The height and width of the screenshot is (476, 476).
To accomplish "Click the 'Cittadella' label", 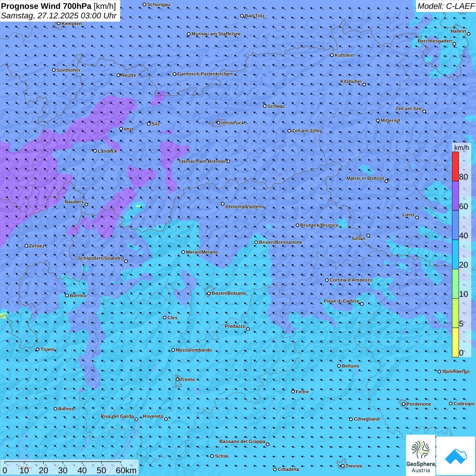I will pos(288,469).
